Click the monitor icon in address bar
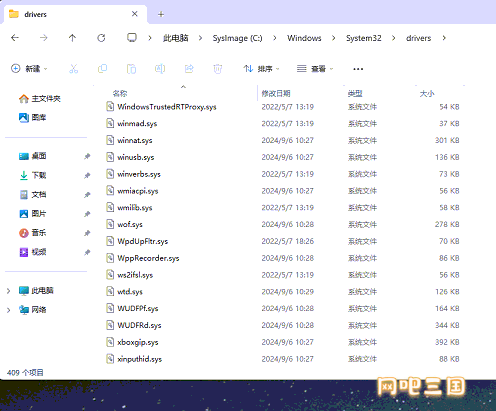 [x=132, y=38]
